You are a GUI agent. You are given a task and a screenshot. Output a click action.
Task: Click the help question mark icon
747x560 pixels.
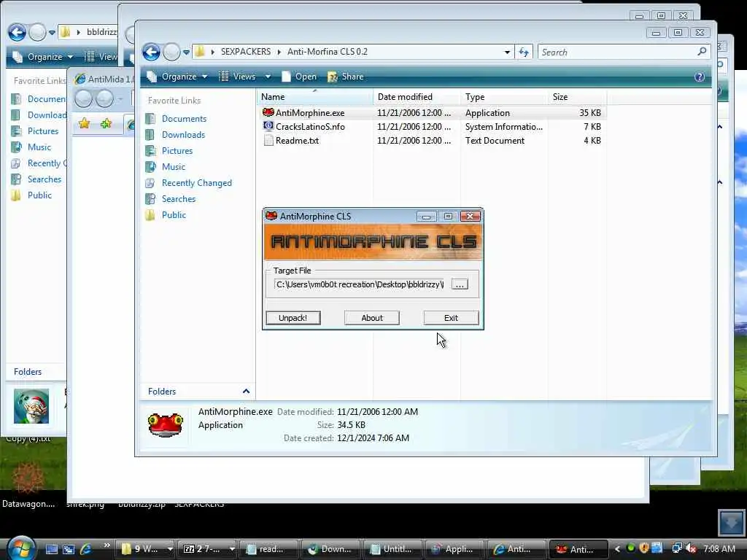click(699, 77)
